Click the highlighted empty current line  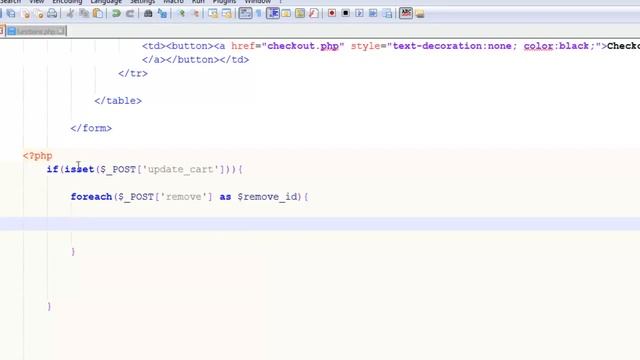pyautogui.click(x=320, y=224)
